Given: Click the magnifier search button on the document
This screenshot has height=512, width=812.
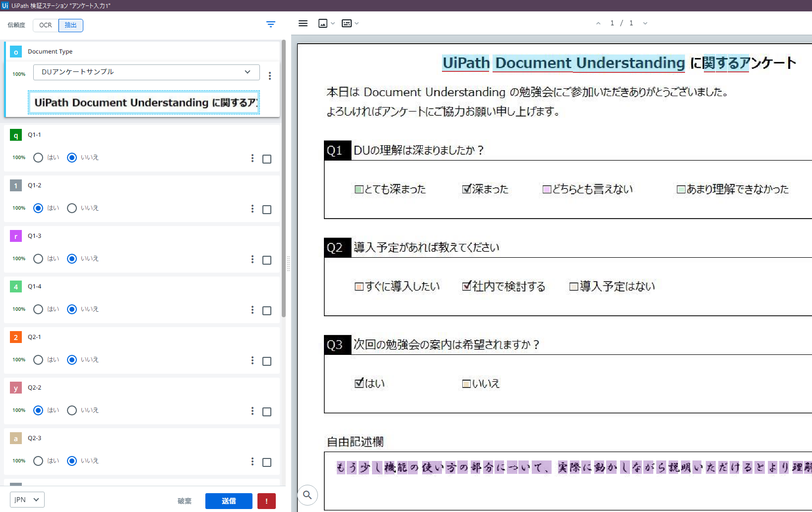Looking at the screenshot, I should click(x=308, y=495).
